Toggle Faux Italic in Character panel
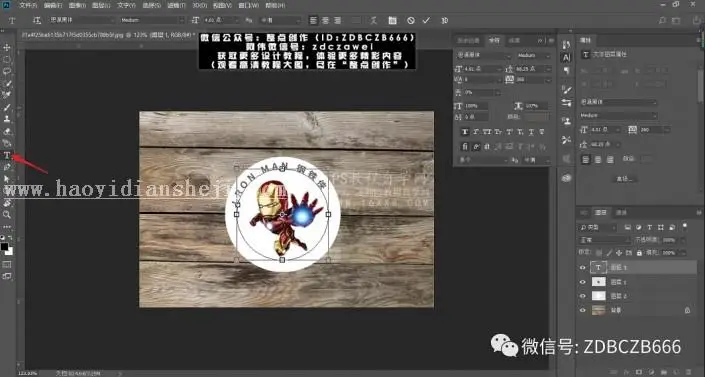705x377 pixels. pyautogui.click(x=476, y=132)
